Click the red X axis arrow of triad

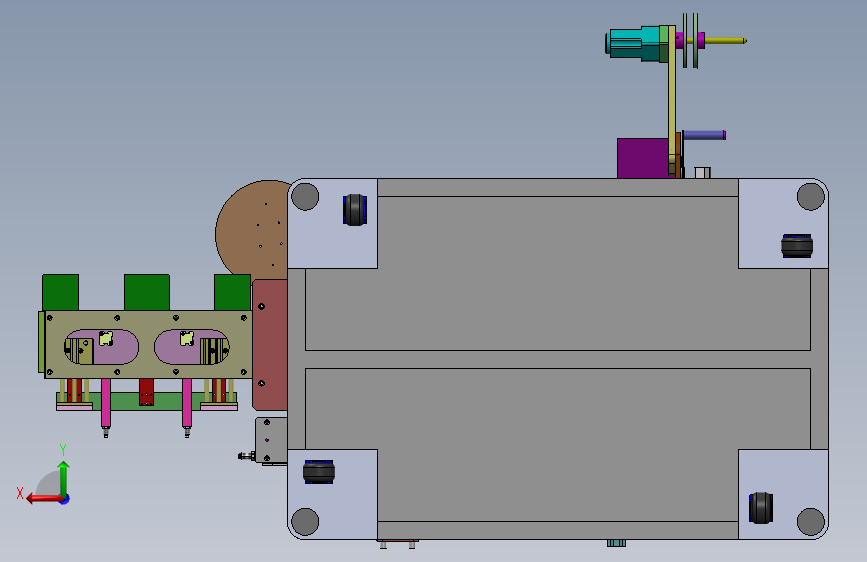tap(44, 499)
